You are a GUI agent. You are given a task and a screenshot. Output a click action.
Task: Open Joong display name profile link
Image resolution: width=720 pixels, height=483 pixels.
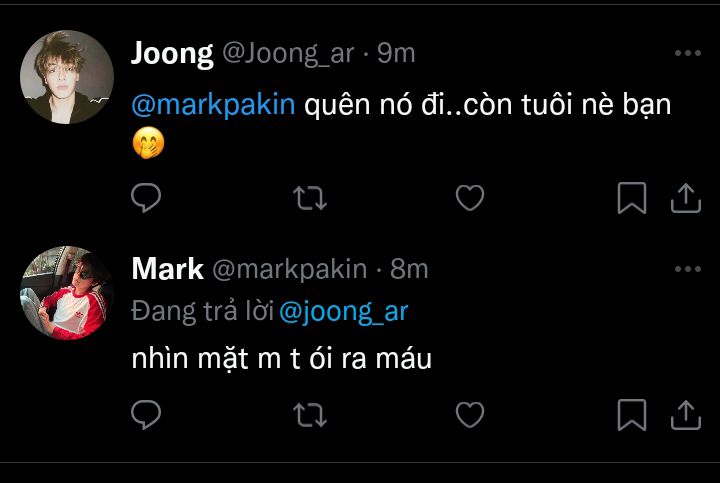tap(172, 54)
